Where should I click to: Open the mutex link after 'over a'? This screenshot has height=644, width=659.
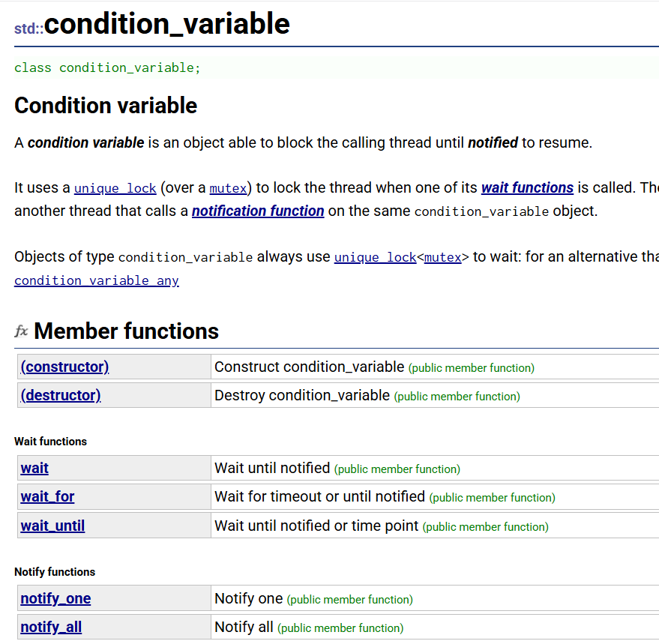[228, 188]
